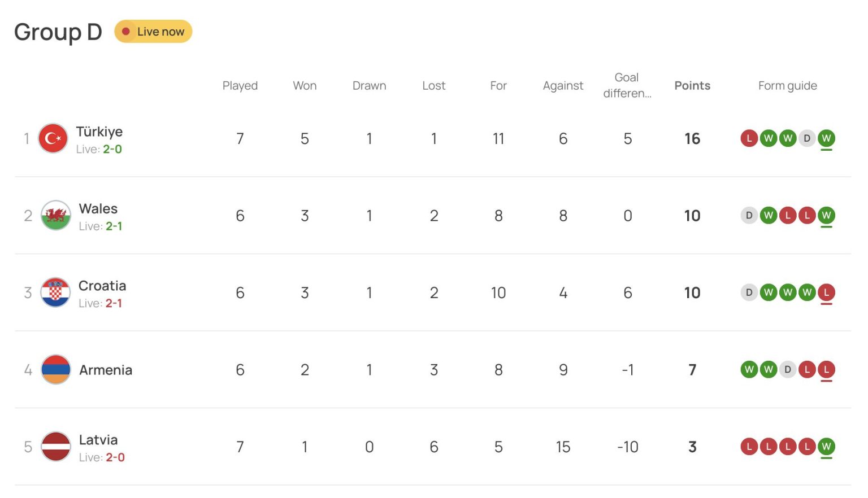The height and width of the screenshot is (498, 868).
Task: Open the Armenia team name link
Action: pyautogui.click(x=106, y=370)
